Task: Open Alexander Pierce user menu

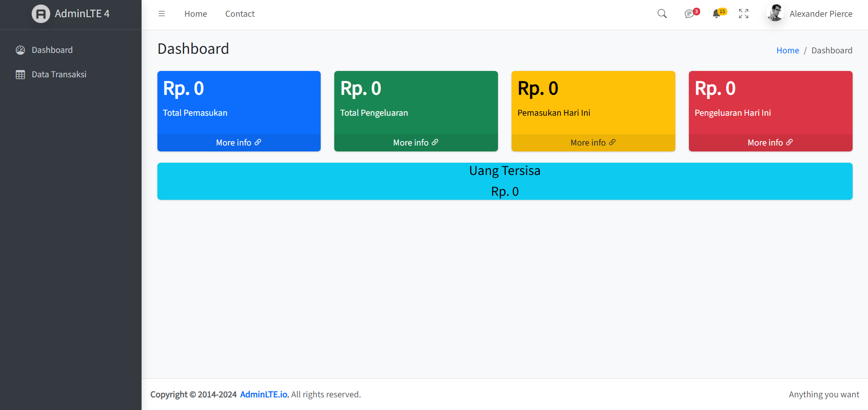Action: pos(821,14)
